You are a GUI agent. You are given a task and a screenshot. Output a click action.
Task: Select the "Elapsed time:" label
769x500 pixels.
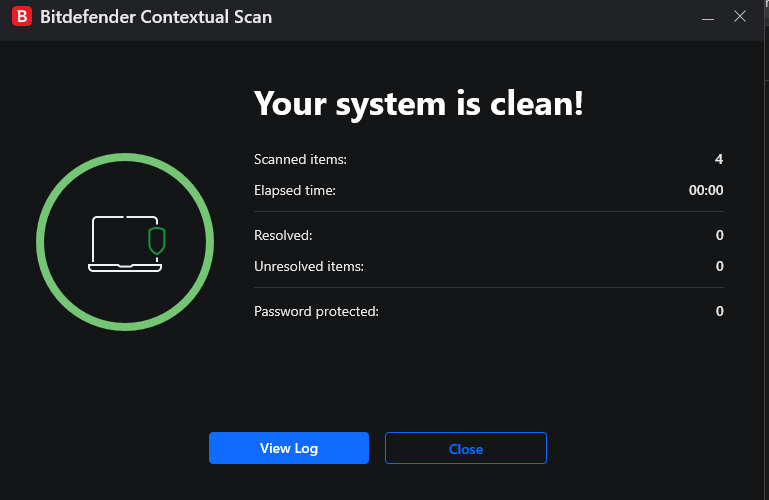pos(295,190)
